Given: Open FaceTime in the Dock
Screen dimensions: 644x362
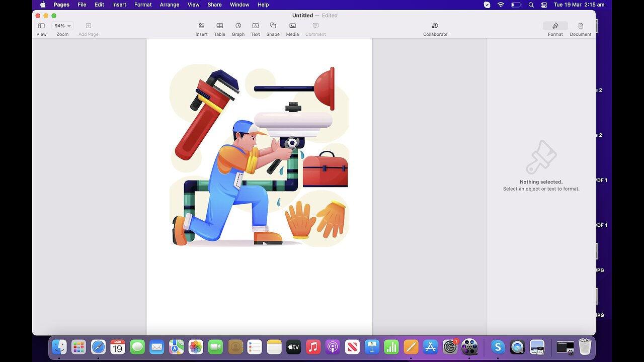Looking at the screenshot, I should coord(215,347).
